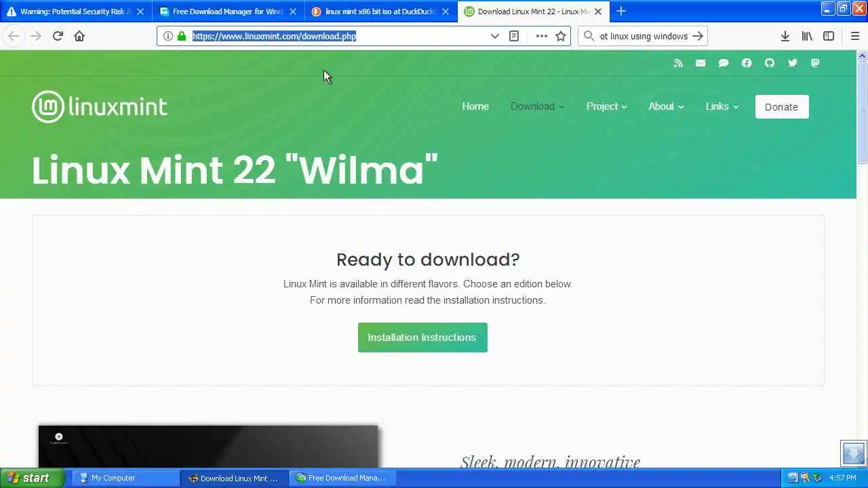Click the green padlock security icon

[x=181, y=36]
